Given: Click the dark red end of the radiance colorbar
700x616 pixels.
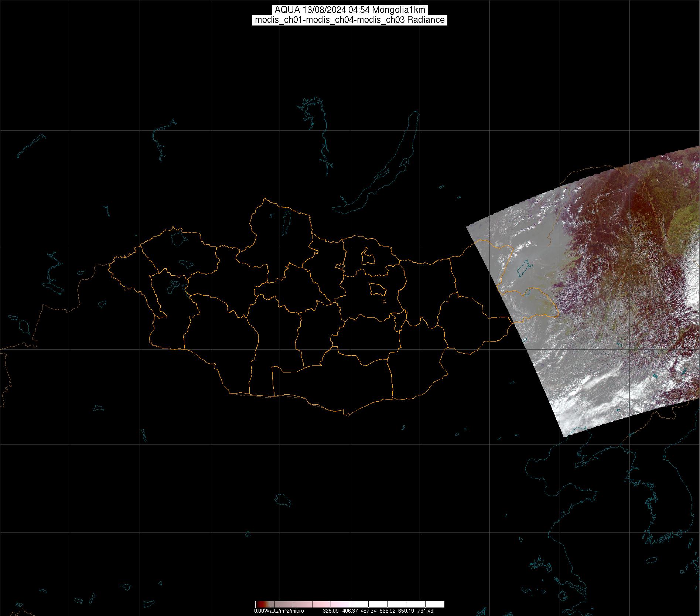Looking at the screenshot, I should tap(259, 605).
